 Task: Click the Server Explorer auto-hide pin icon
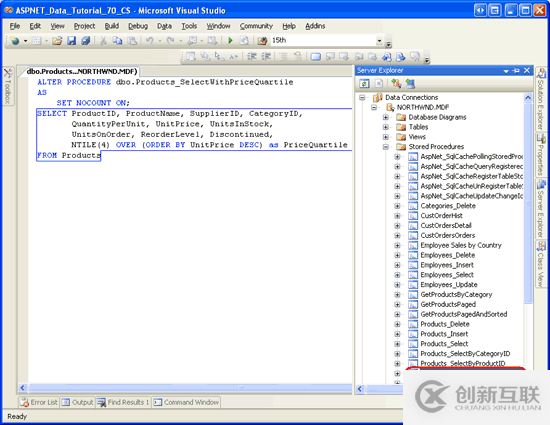point(516,70)
